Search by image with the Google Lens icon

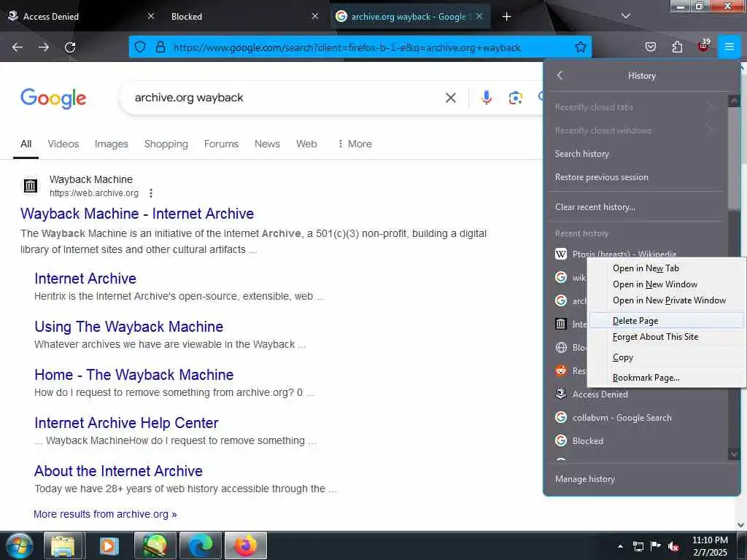point(515,98)
